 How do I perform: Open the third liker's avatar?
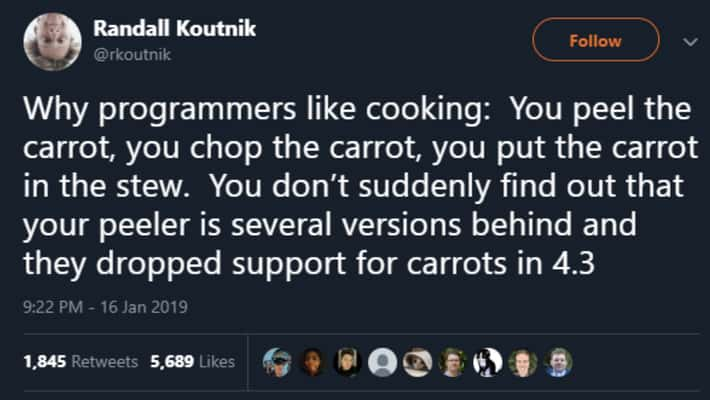347,361
